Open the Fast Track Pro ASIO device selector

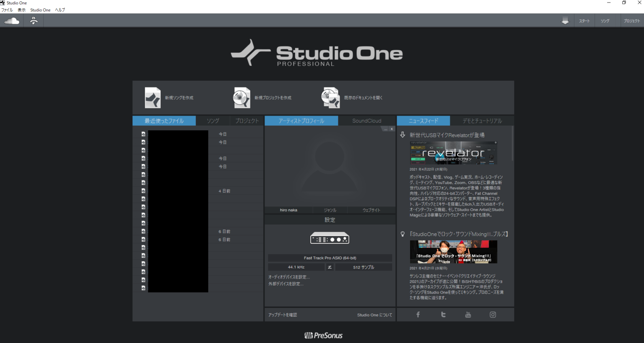tap(330, 258)
